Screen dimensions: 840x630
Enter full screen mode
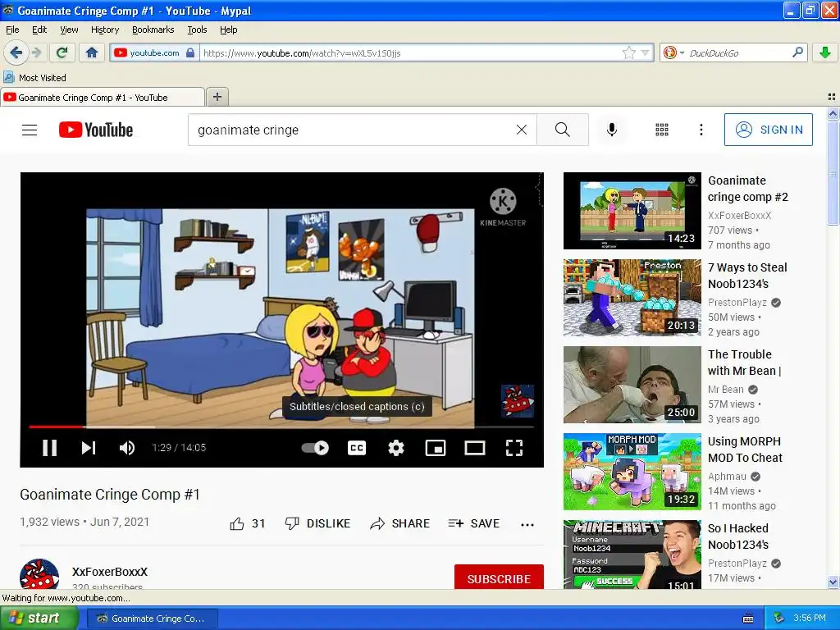(514, 448)
